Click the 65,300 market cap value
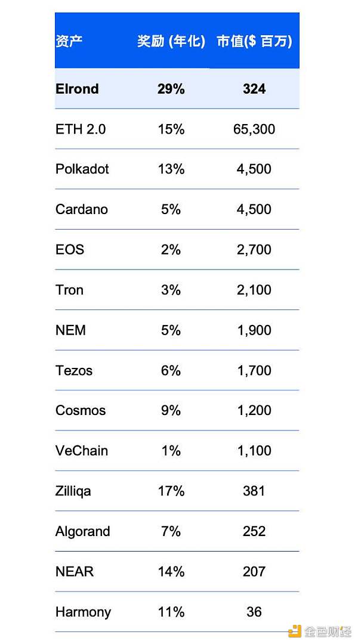Viewport: 358px width, 644px height. 254,129
